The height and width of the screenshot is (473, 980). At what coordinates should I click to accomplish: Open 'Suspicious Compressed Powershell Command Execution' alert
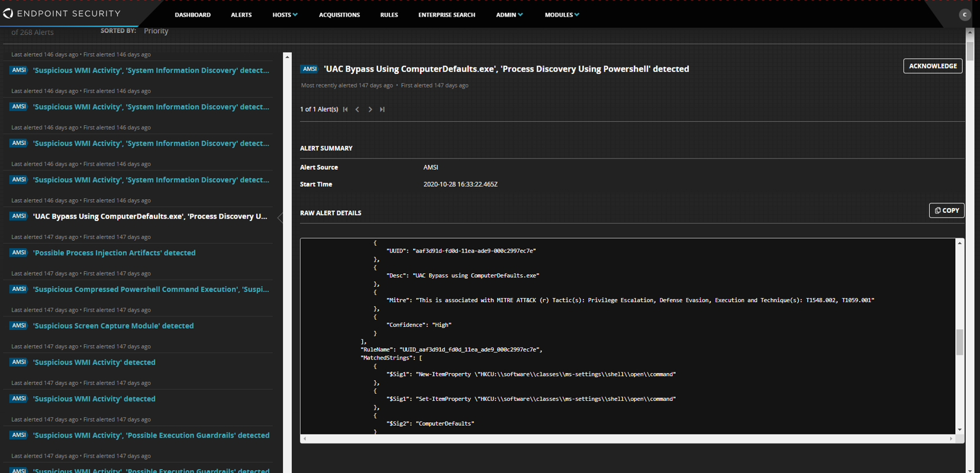[151, 290]
